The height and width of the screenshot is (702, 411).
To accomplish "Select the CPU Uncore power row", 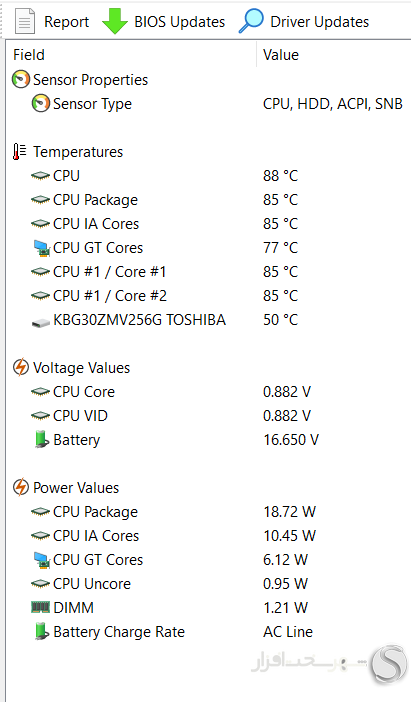I will [x=208, y=583].
